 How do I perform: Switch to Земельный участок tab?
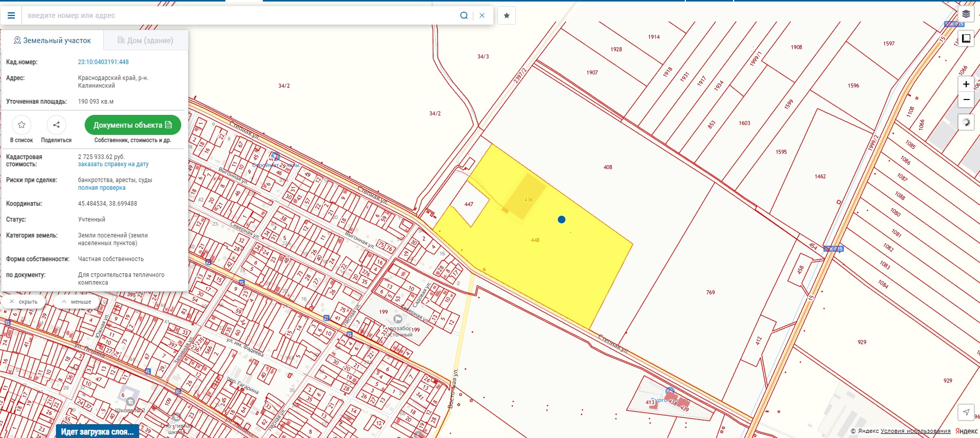point(52,41)
